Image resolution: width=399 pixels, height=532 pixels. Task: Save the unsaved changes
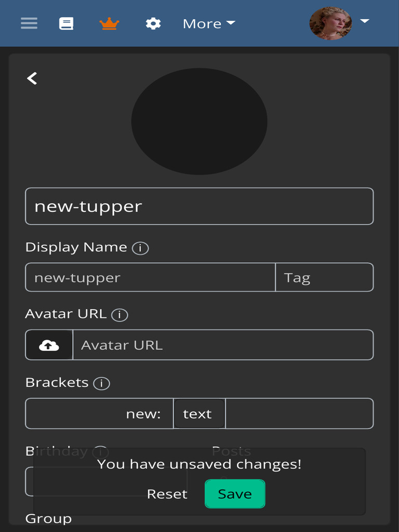[x=235, y=494]
